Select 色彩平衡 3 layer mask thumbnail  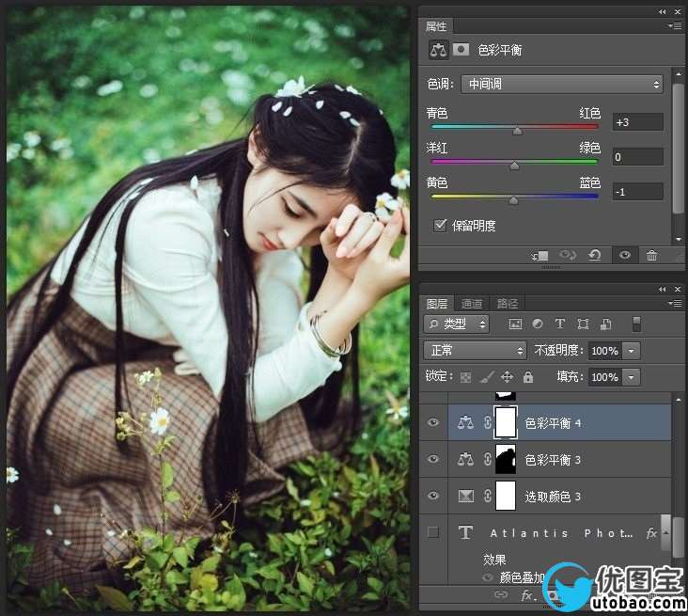(506, 459)
